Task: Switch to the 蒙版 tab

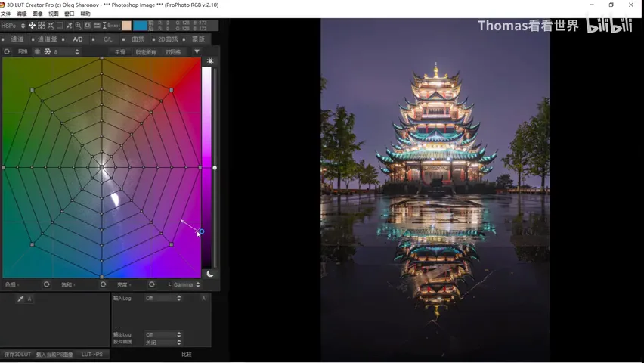Action: point(198,39)
